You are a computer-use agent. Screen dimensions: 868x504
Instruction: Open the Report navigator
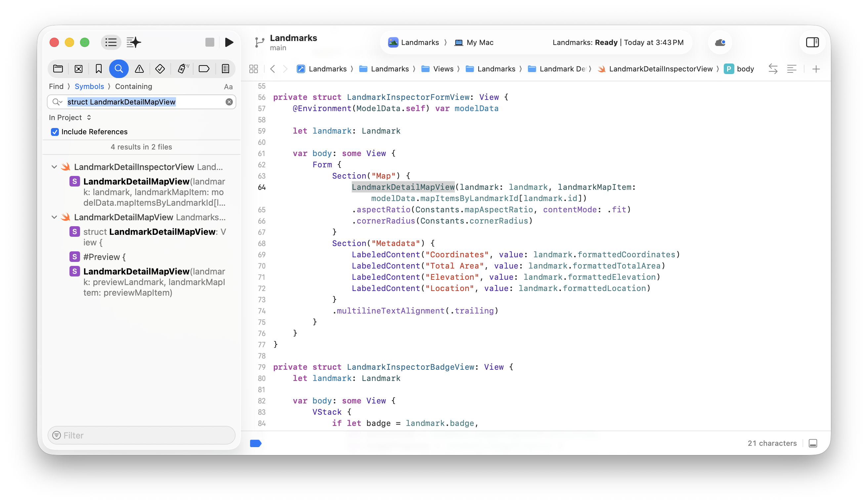pyautogui.click(x=225, y=69)
